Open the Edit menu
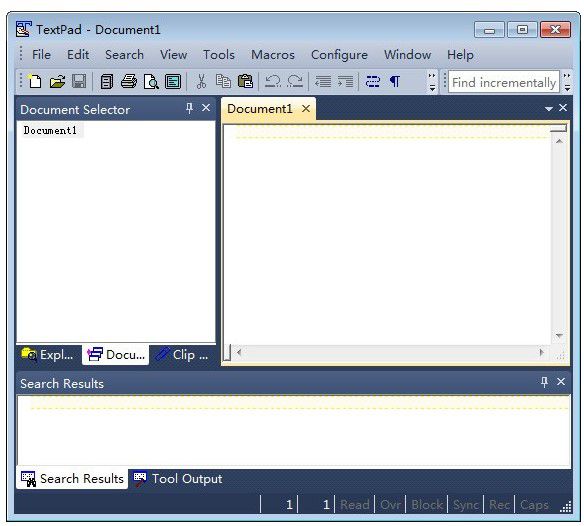Screen dimensions: 584x526 click(x=78, y=55)
